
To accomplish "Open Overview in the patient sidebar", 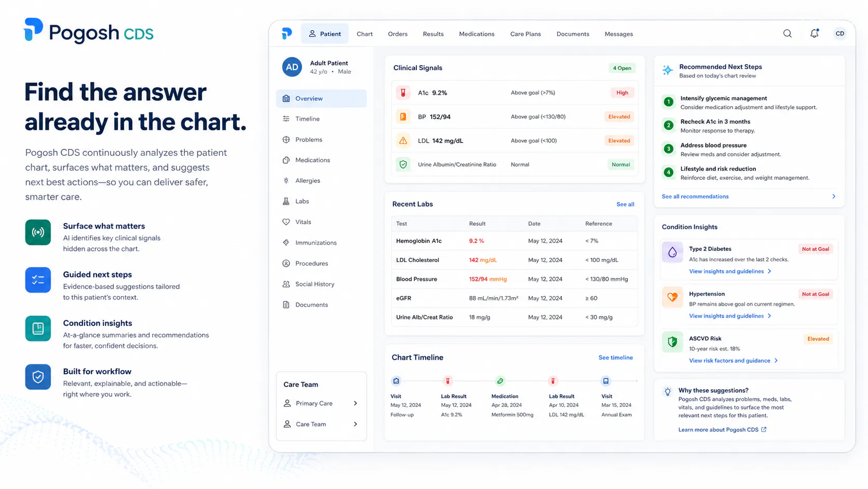I will click(321, 98).
